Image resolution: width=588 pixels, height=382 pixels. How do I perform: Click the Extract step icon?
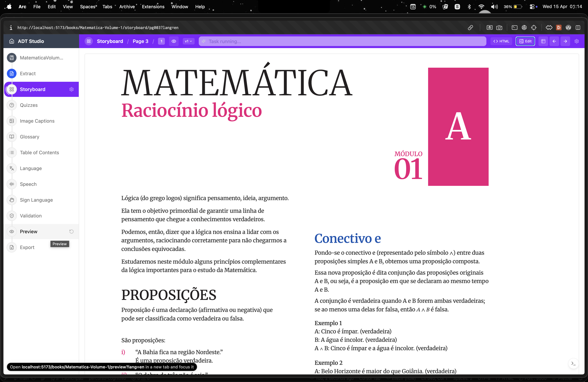point(12,74)
